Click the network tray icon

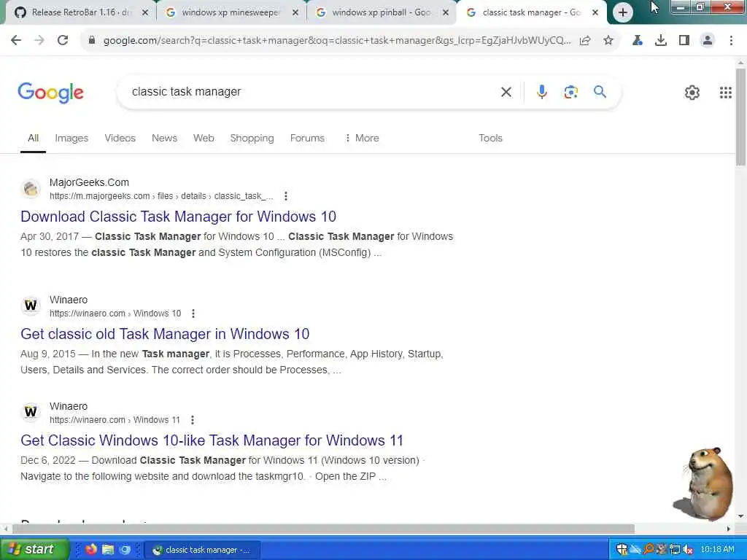(675, 550)
